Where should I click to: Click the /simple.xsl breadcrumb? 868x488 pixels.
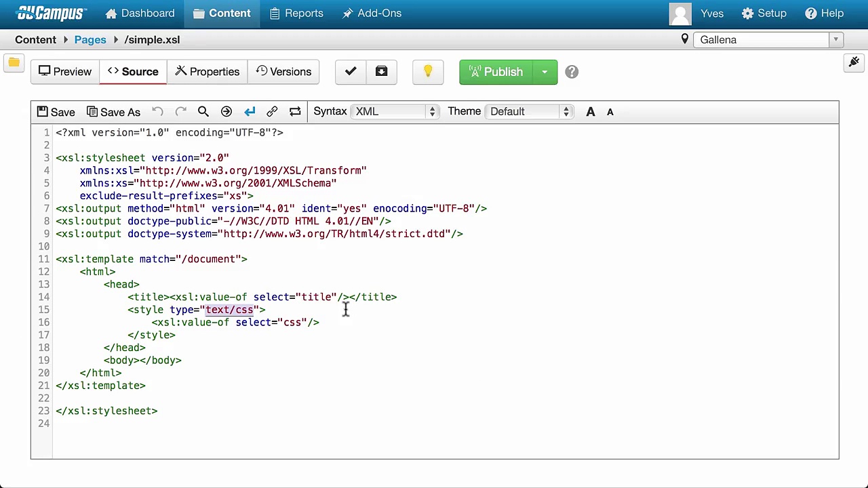(152, 40)
